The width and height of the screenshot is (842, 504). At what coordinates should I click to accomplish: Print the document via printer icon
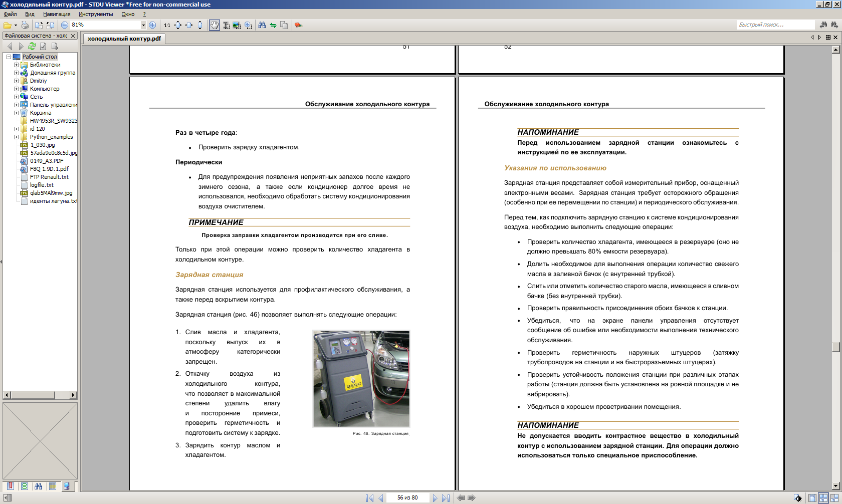[25, 25]
